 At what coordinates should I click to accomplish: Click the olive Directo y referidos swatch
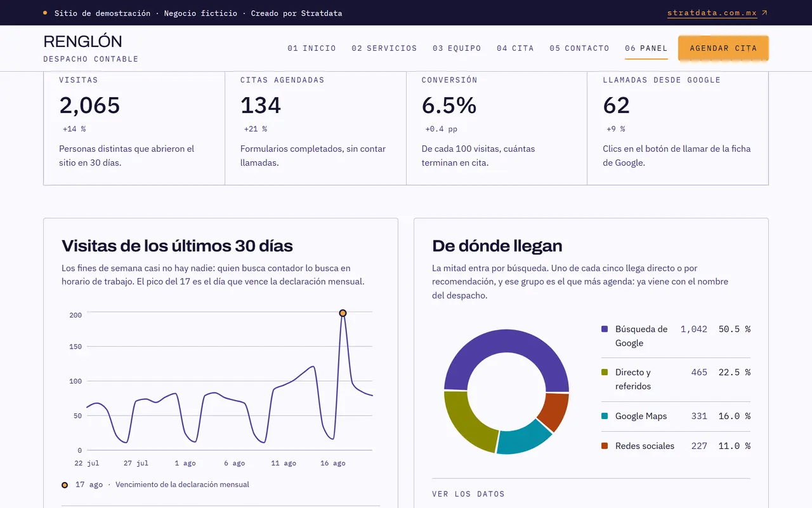point(605,372)
